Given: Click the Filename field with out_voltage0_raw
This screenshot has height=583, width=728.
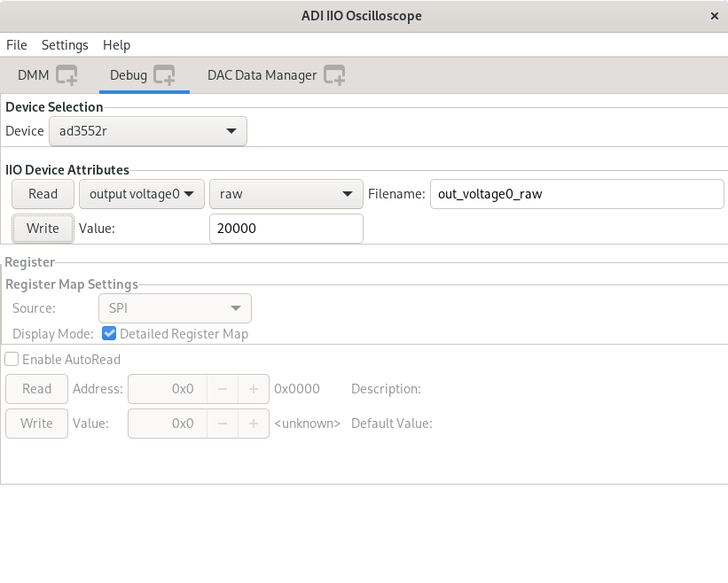Looking at the screenshot, I should (576, 194).
